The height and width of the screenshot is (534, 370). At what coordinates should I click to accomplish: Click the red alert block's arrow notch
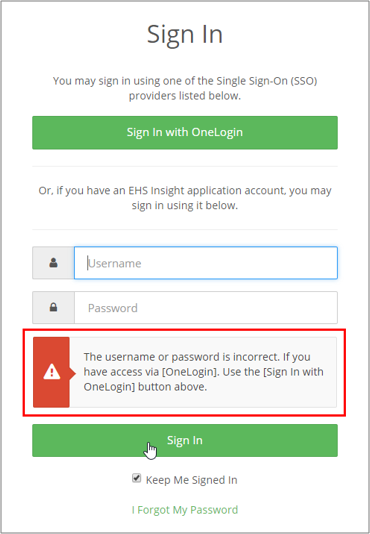coord(73,374)
